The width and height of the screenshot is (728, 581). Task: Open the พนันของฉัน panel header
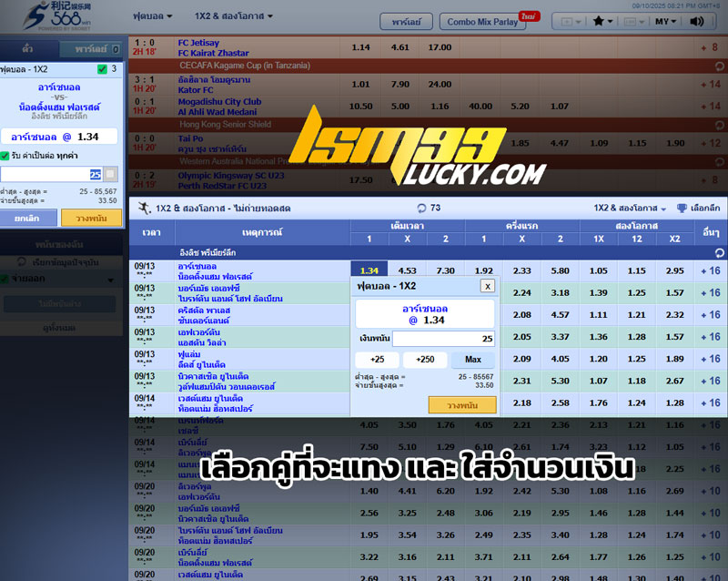[x=59, y=244]
